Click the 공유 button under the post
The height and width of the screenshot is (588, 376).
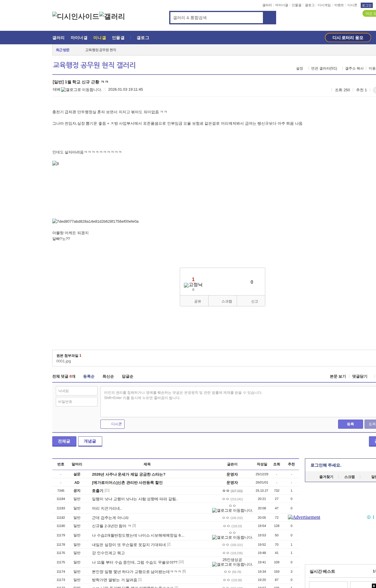coord(194,301)
